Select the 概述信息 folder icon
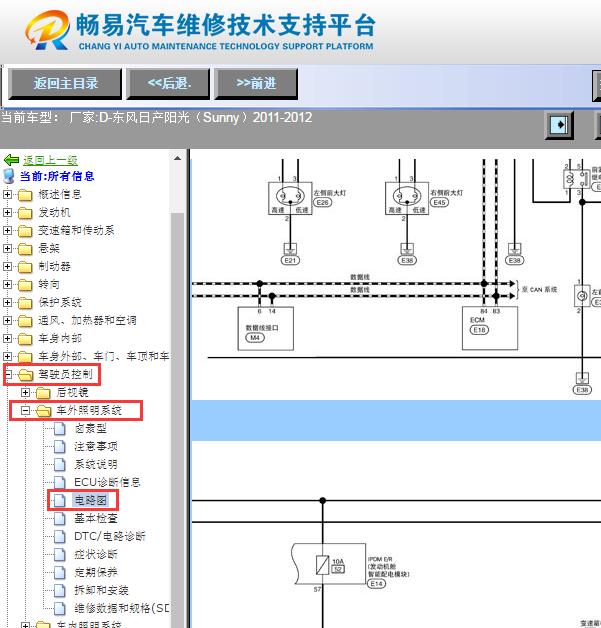Image resolution: width=601 pixels, height=628 pixels. (x=25, y=195)
